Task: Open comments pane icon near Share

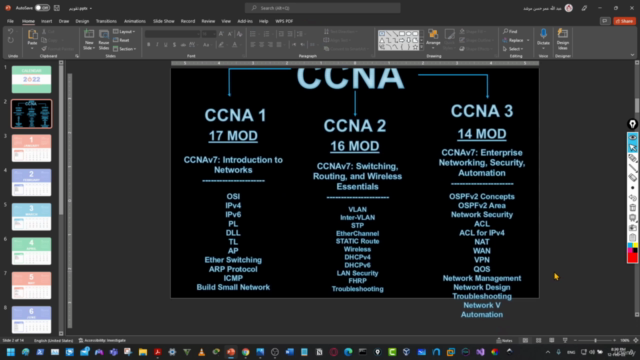Action: [x=604, y=21]
